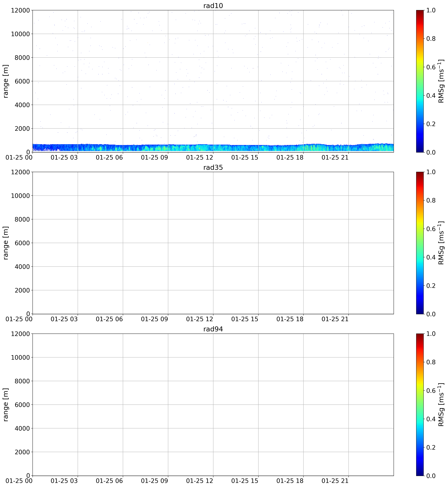Click the 2000 tick on rad10 y-axis
Screen dimensions: 448x487
coord(22,128)
